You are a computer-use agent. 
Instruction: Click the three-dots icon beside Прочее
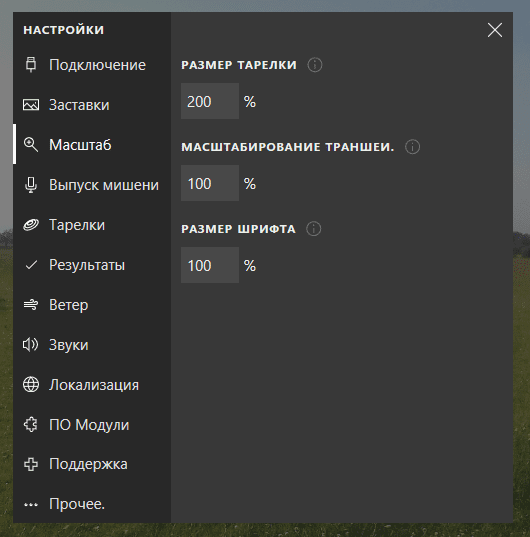pyautogui.click(x=31, y=504)
